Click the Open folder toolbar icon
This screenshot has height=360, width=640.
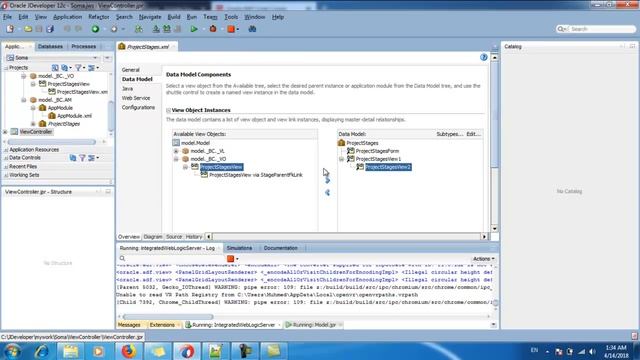pos(28,29)
